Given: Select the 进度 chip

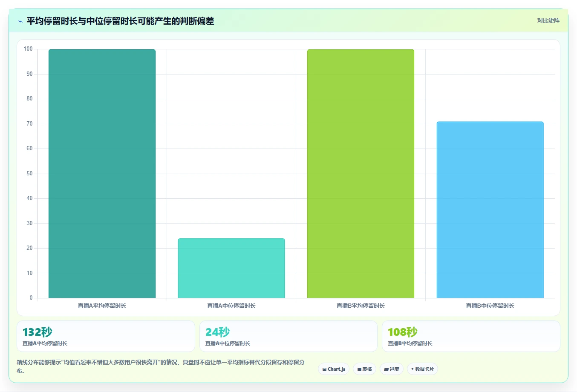Looking at the screenshot, I should point(392,369).
